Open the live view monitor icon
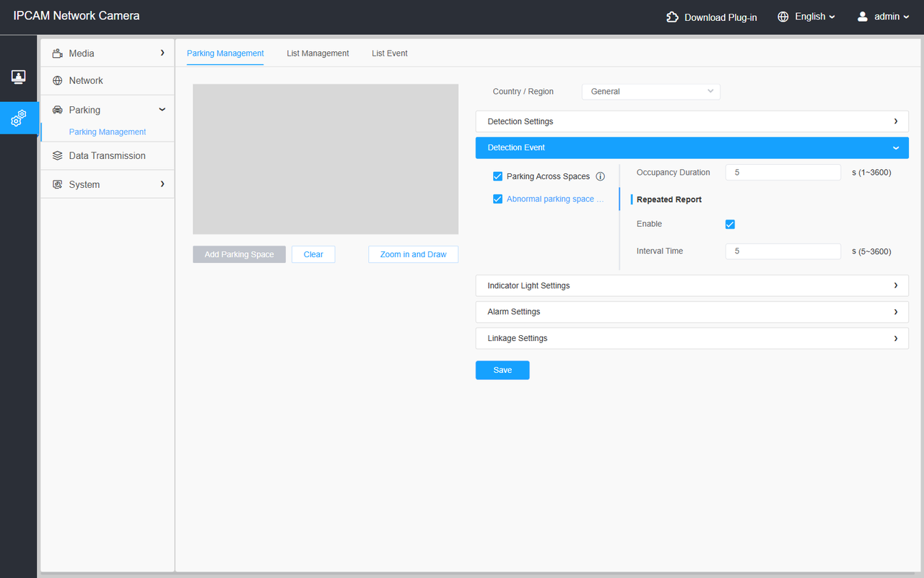 click(x=19, y=77)
